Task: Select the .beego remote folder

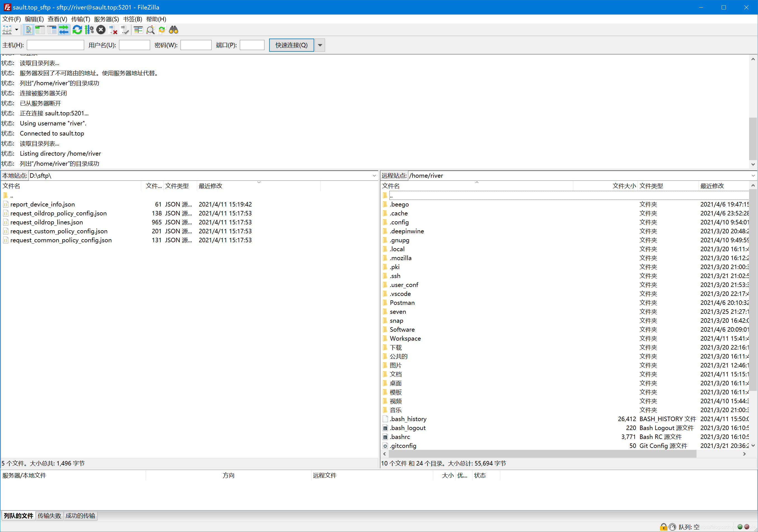Action: click(399, 204)
